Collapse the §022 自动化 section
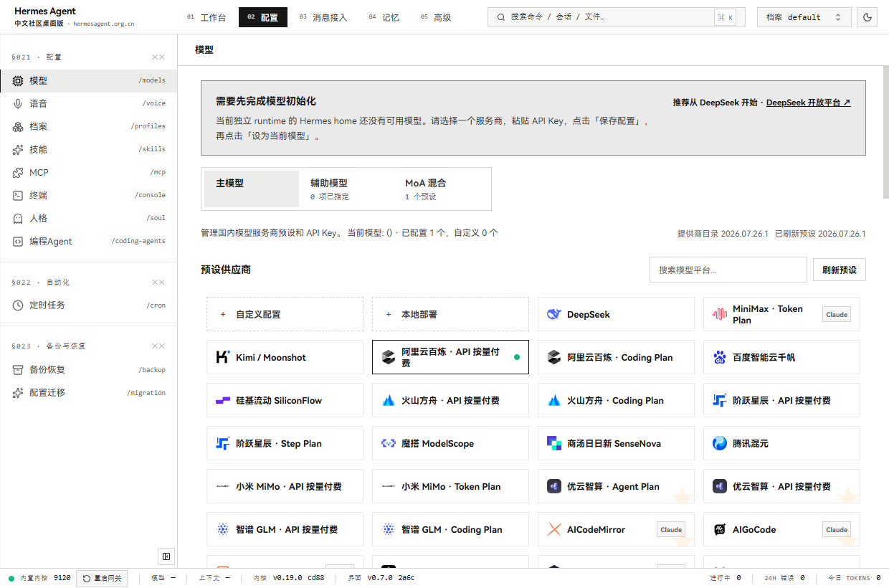This screenshot has width=889, height=588. (158, 283)
